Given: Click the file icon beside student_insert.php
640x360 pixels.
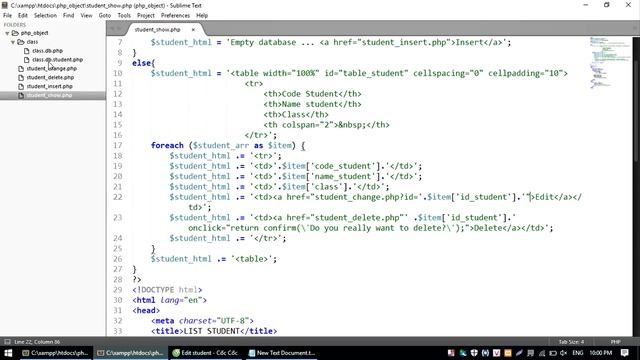Looking at the screenshot, I should [x=21, y=87].
